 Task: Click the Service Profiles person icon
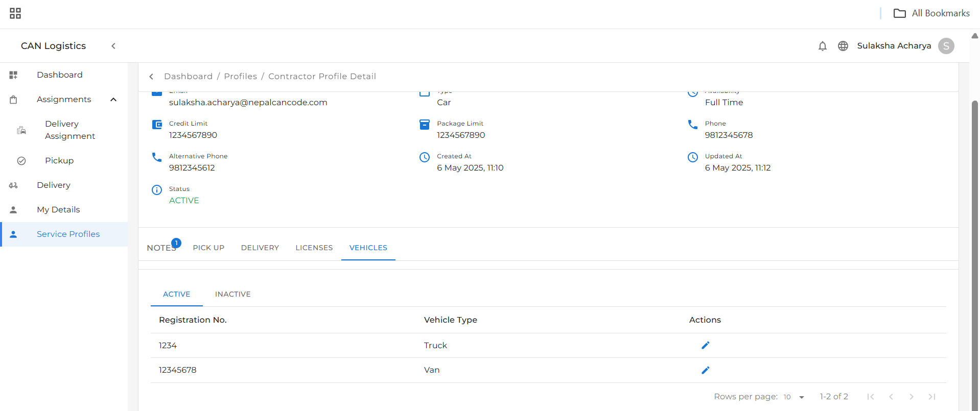(x=13, y=234)
